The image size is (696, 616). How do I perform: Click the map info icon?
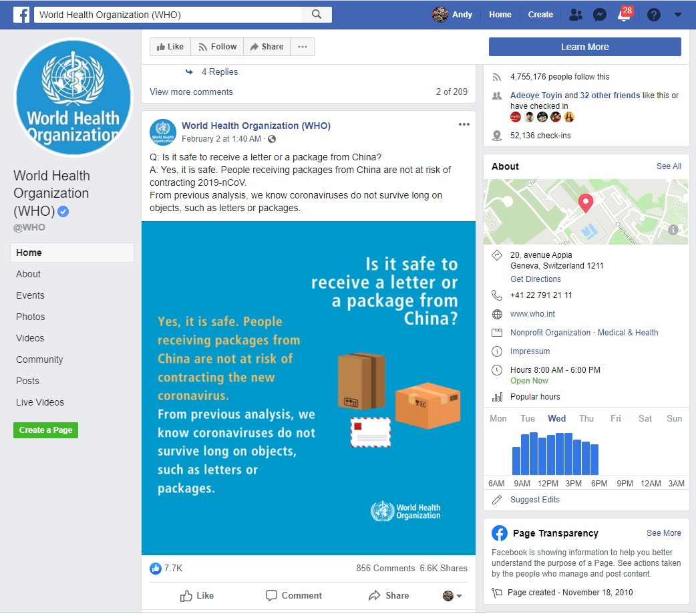673,230
